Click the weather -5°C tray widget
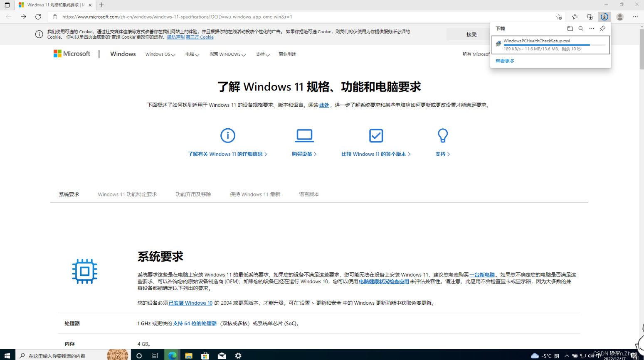Viewport: 644px width, 360px height. pyautogui.click(x=545, y=356)
